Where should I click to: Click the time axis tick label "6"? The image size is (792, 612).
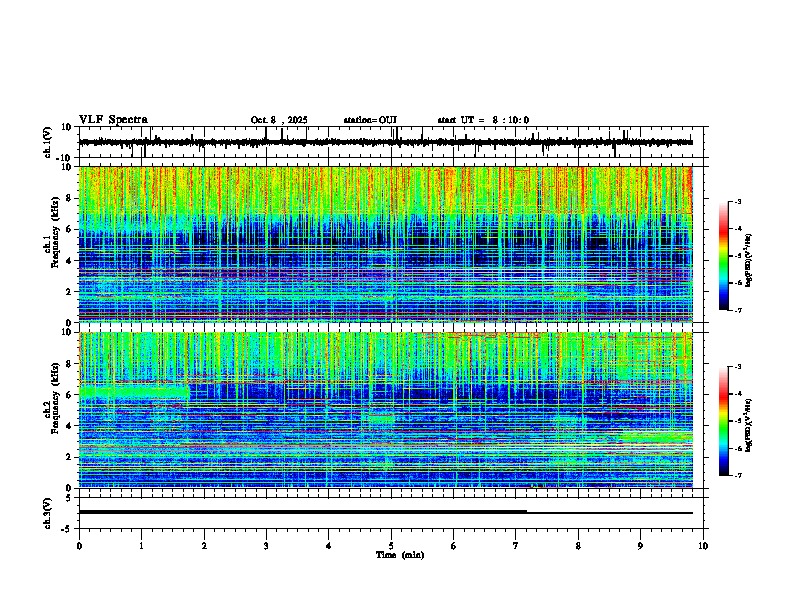coord(453,546)
